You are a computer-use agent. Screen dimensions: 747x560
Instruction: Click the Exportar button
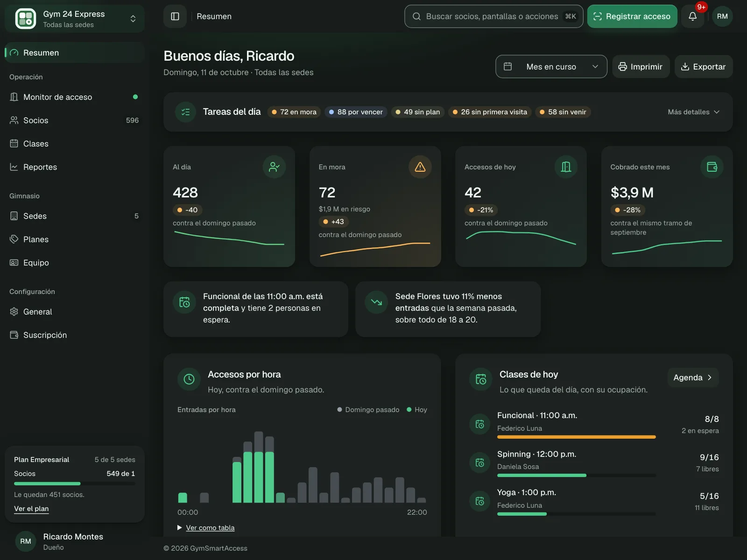pos(704,67)
